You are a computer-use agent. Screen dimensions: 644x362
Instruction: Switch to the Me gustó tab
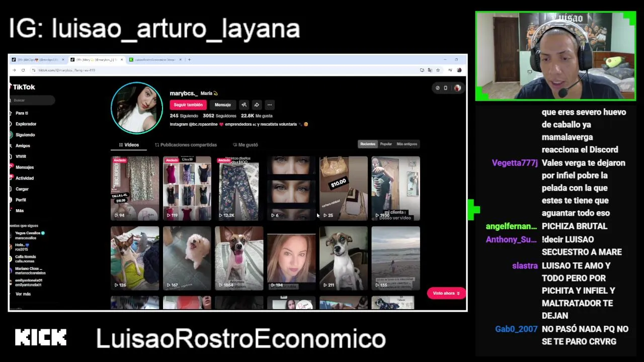[x=246, y=145]
